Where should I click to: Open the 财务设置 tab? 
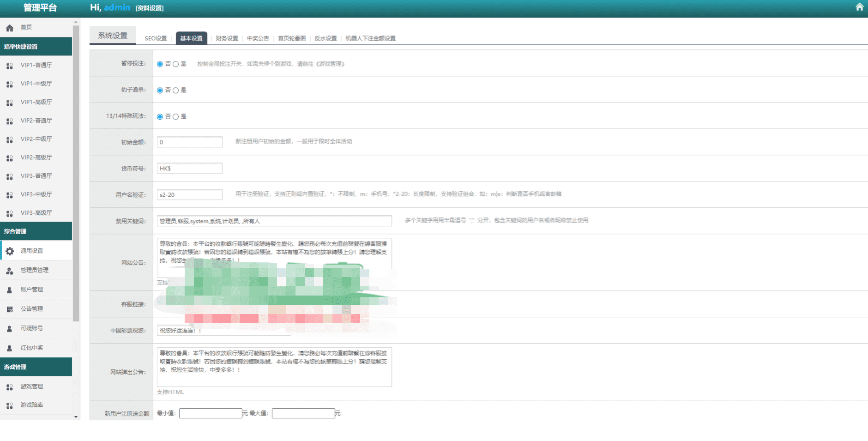click(x=227, y=38)
